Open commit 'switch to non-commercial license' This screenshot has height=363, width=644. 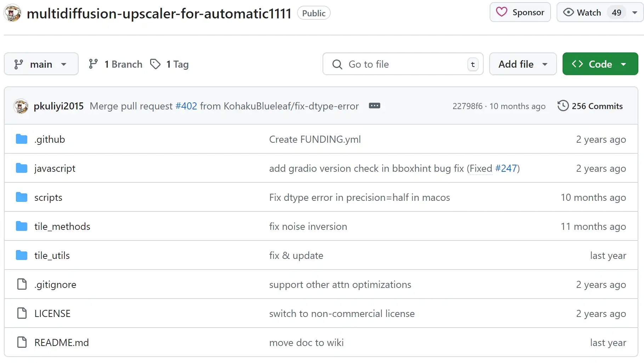point(342,313)
